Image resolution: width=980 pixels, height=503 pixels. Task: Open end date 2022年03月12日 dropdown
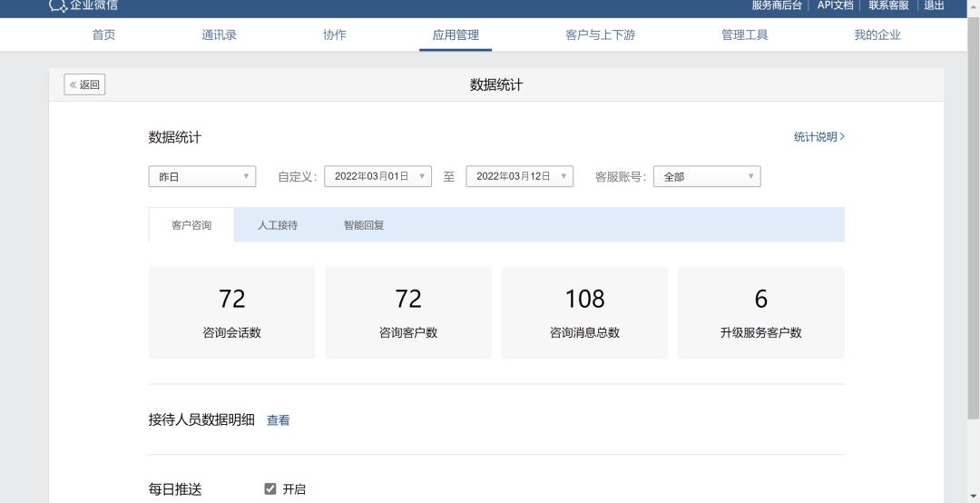(519, 176)
